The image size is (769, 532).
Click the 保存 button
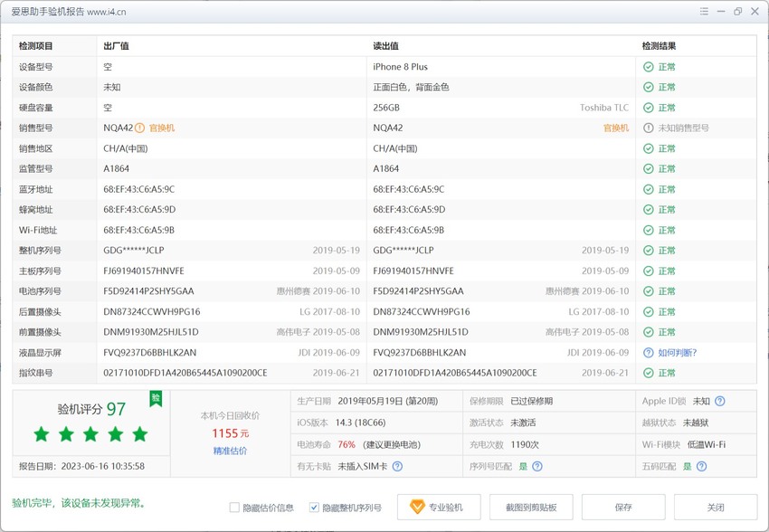623,507
